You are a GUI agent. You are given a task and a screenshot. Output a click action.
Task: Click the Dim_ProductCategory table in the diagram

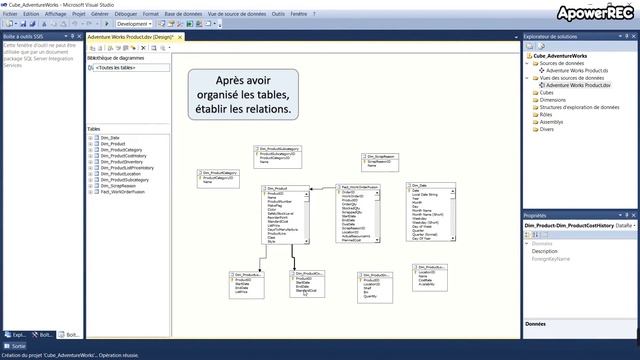tap(218, 179)
